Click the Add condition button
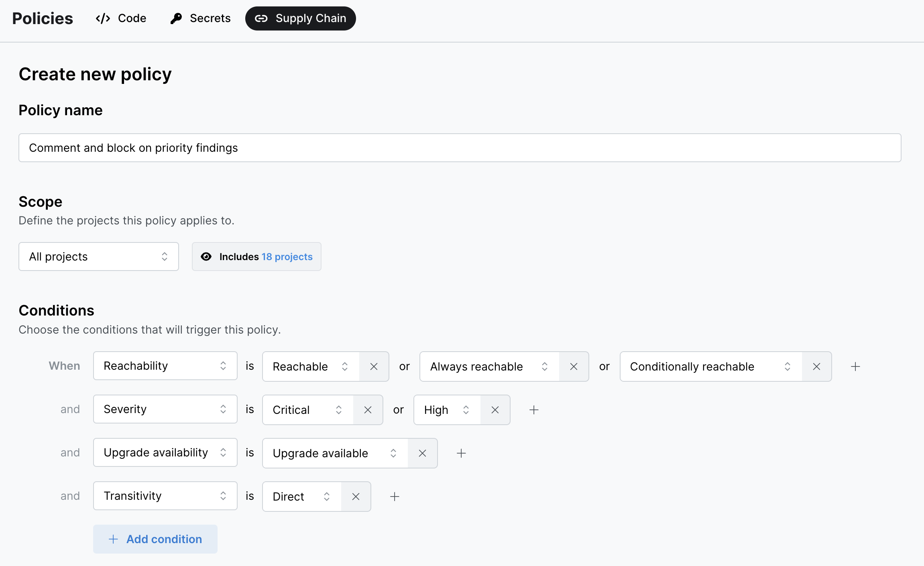924x566 pixels. (x=155, y=539)
